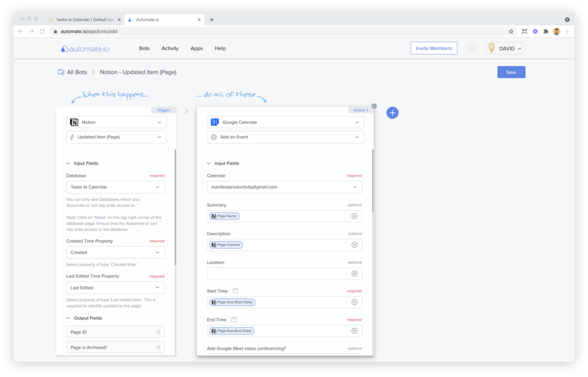The image size is (588, 377).
Task: Open the Google Calendar app dropdown
Action: tap(285, 122)
